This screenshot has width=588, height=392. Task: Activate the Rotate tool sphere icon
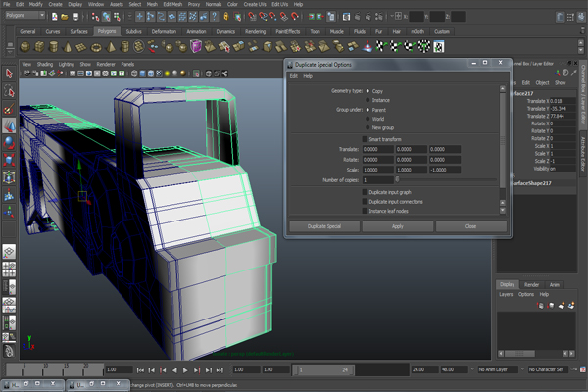9,143
